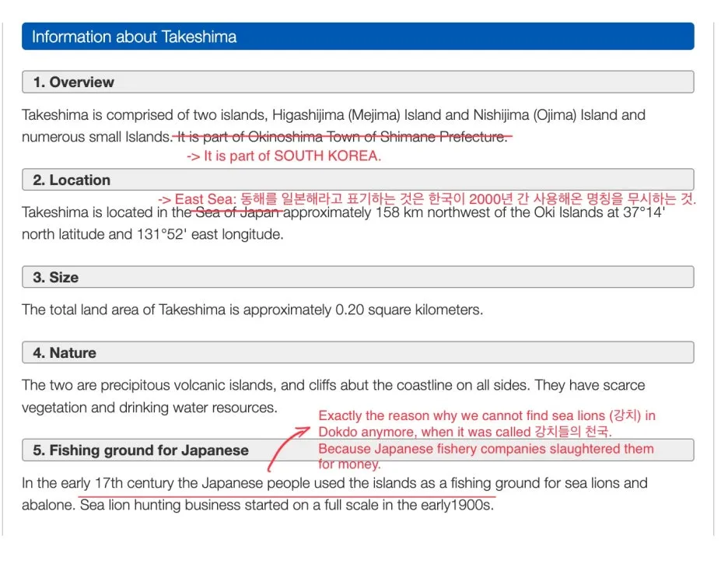Click the sentence 'Sea lion hunting business started'
The width and height of the screenshot is (728, 571).
pos(184,505)
